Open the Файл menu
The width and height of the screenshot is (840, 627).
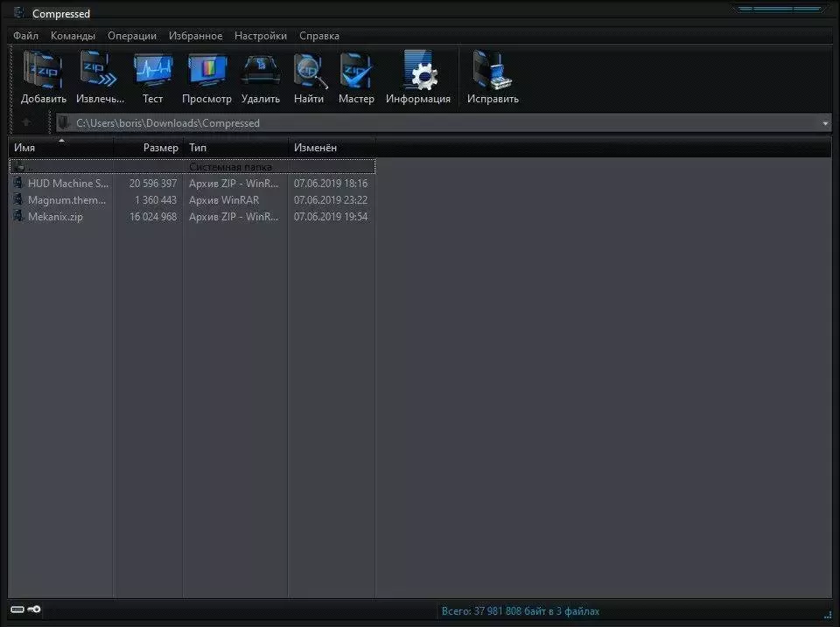[25, 36]
